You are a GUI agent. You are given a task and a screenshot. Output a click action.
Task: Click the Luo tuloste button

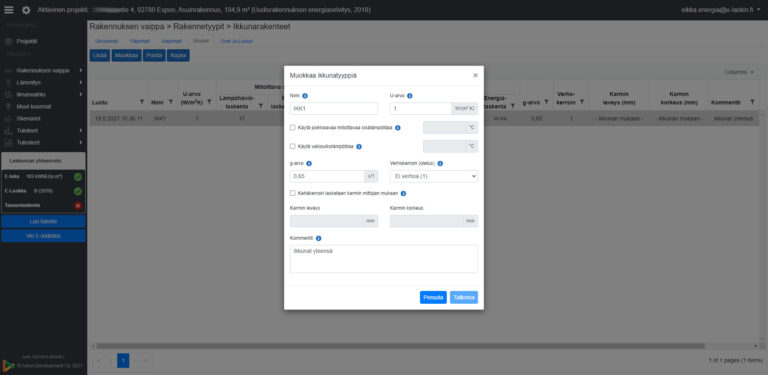pyautogui.click(x=43, y=221)
